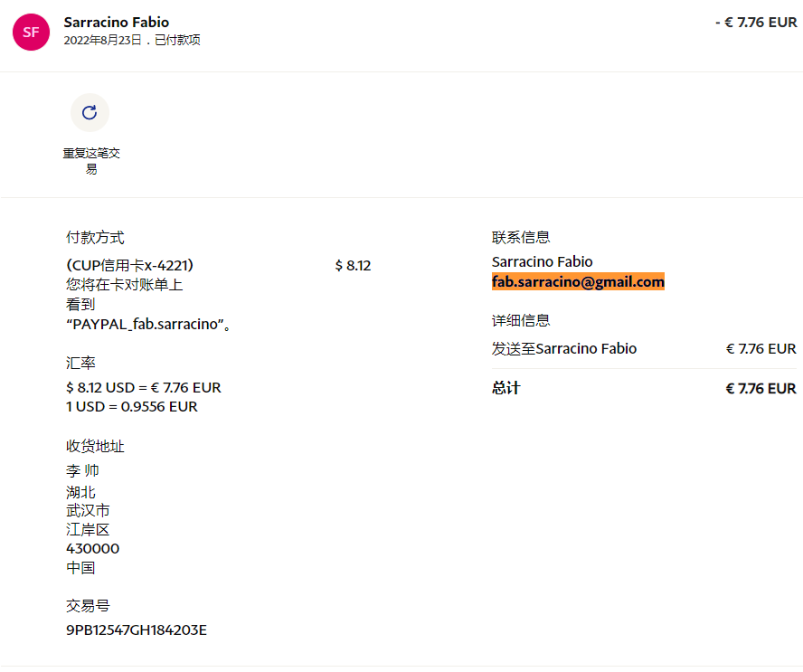
Task: Click the $ 8.12 payment amount
Action: pos(353,265)
